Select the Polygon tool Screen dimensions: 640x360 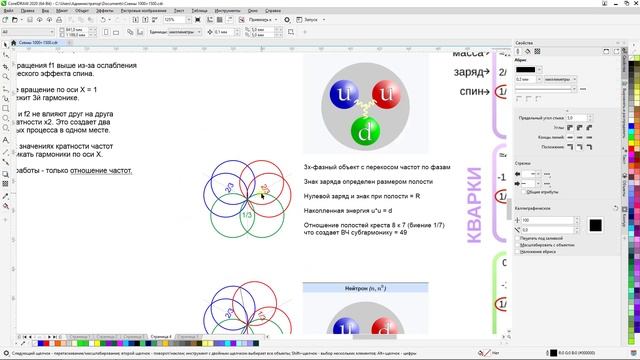(x=5, y=129)
